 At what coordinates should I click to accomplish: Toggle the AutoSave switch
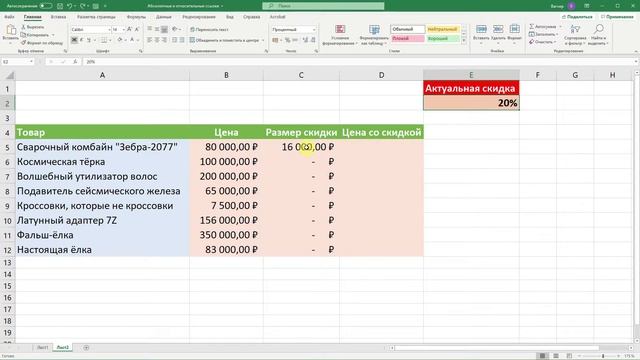[46, 6]
